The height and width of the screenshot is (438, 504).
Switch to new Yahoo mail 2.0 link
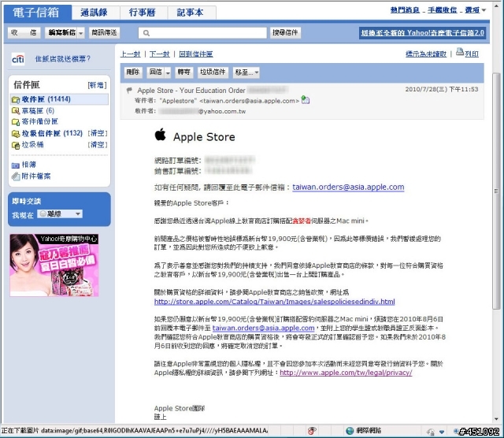422,33
